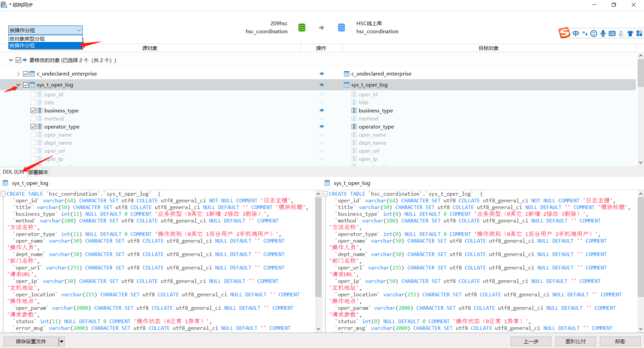
Task: Check the title column checkbox
Action: [33, 102]
